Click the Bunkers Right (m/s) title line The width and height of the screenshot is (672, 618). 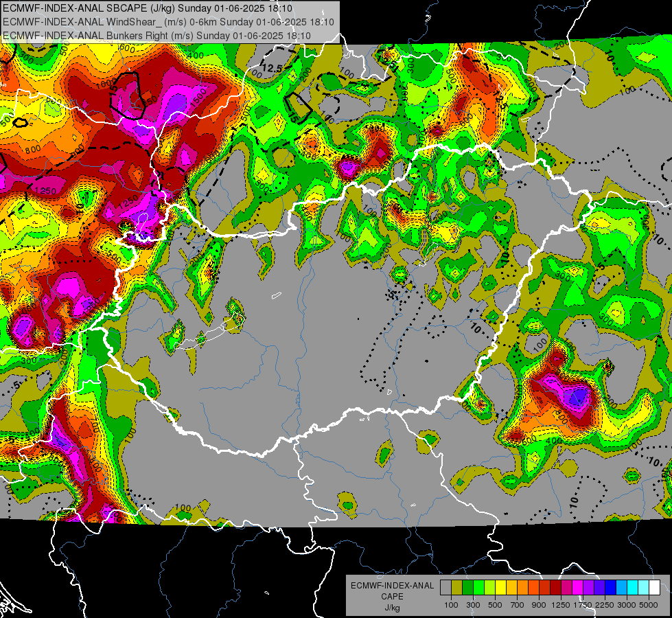[x=157, y=36]
